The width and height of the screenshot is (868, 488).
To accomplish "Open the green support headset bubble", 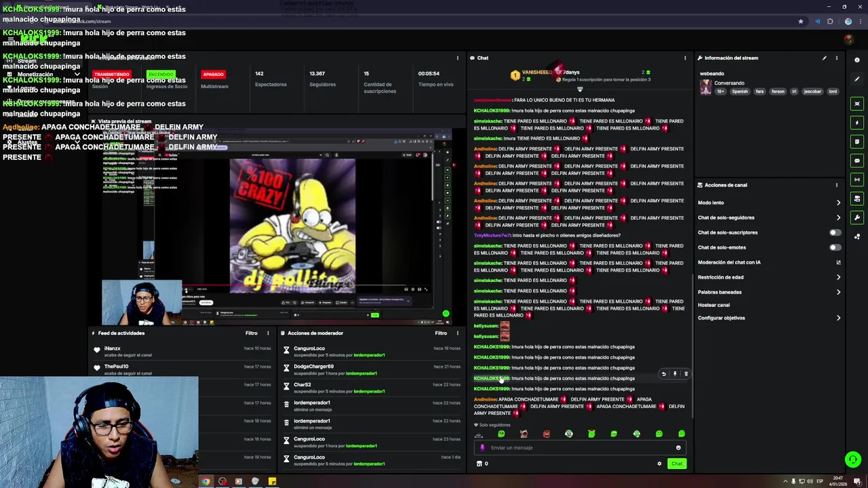I will [x=853, y=460].
